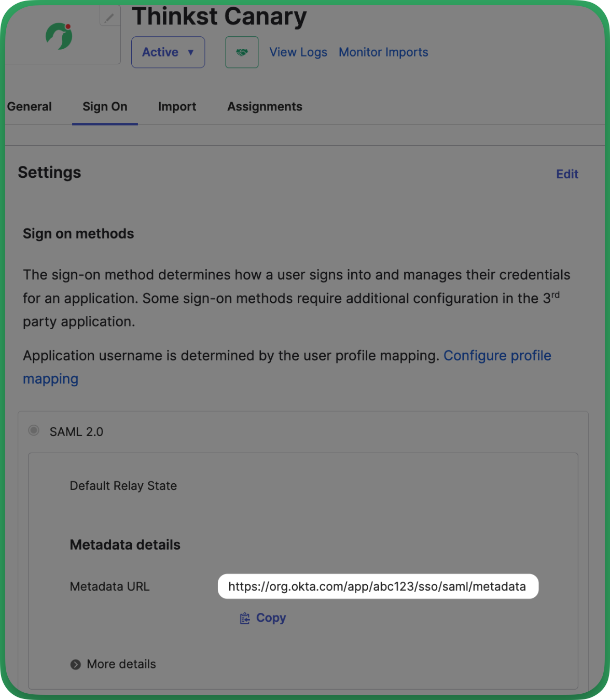Click the Settings heading

(x=49, y=173)
